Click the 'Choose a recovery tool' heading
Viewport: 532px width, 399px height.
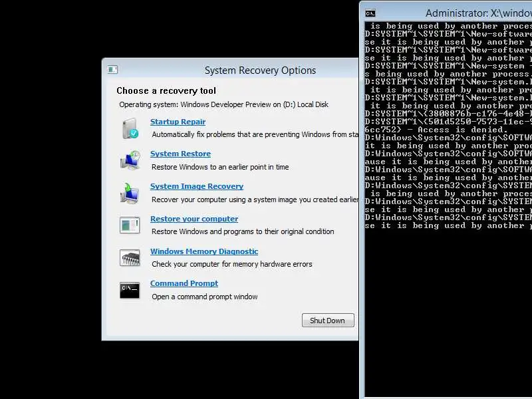coord(166,90)
